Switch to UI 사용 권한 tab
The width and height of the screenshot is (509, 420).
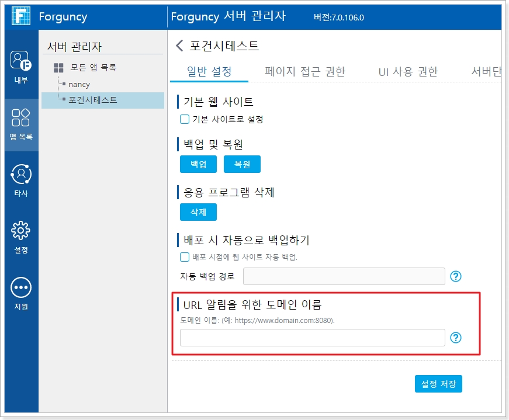point(408,72)
